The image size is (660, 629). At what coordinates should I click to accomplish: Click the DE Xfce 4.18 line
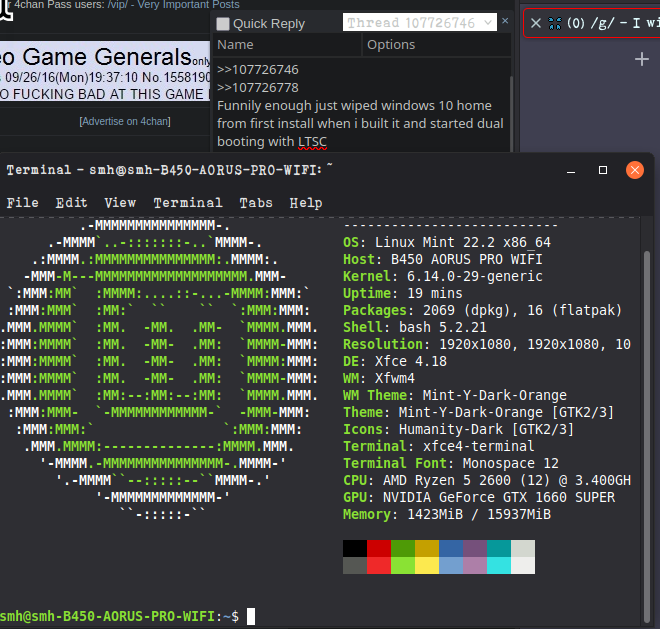click(395, 361)
